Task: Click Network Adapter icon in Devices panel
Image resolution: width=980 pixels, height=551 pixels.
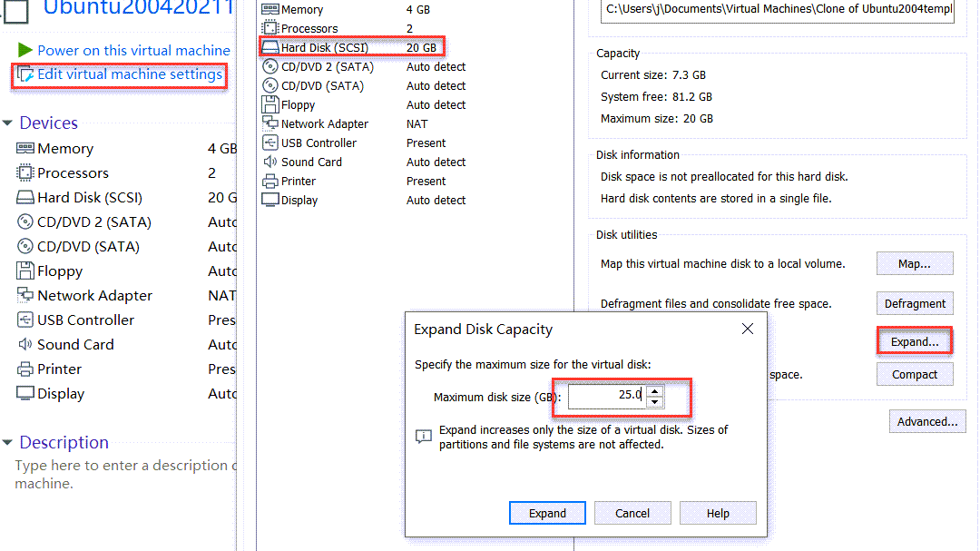Action: coord(25,295)
